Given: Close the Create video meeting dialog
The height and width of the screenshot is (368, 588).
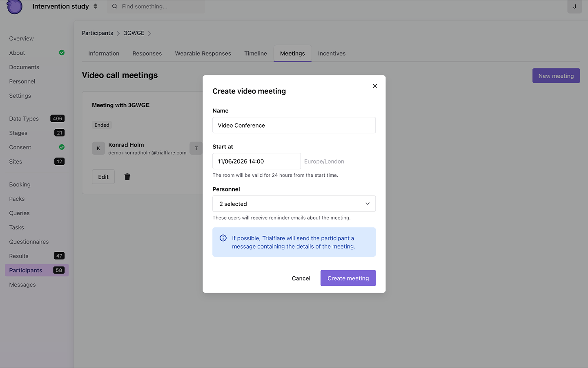Looking at the screenshot, I should 375,86.
